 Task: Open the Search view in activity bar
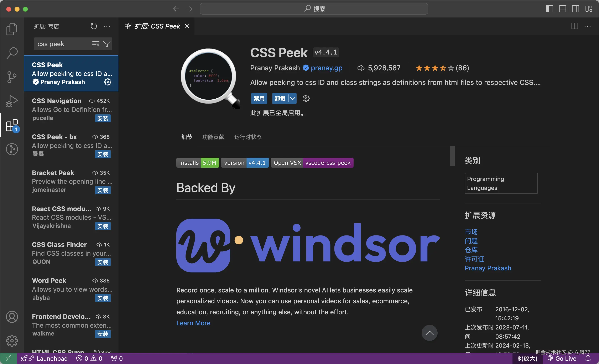point(12,53)
